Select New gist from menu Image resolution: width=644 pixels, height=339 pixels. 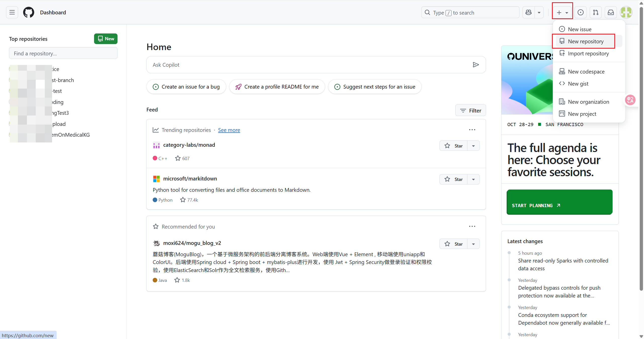(589, 84)
